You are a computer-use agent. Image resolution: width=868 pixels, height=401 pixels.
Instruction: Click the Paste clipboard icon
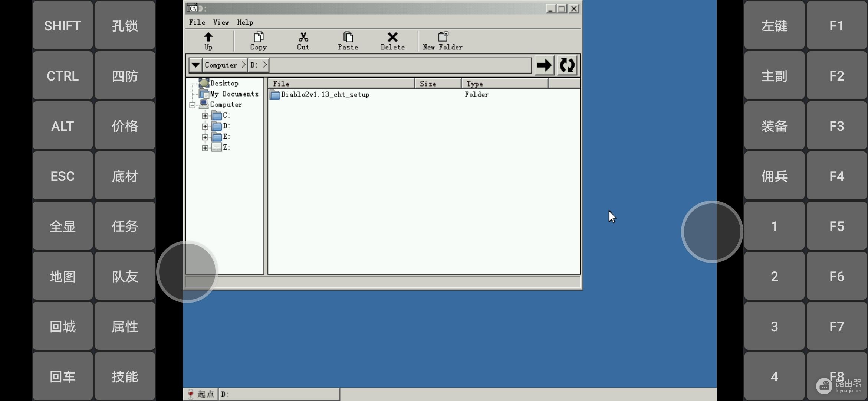tap(348, 41)
